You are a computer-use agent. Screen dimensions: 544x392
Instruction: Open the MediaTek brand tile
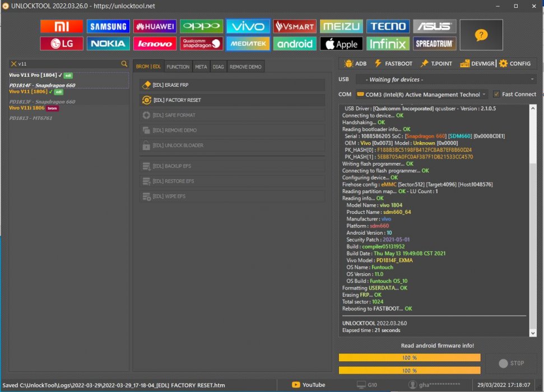(248, 44)
